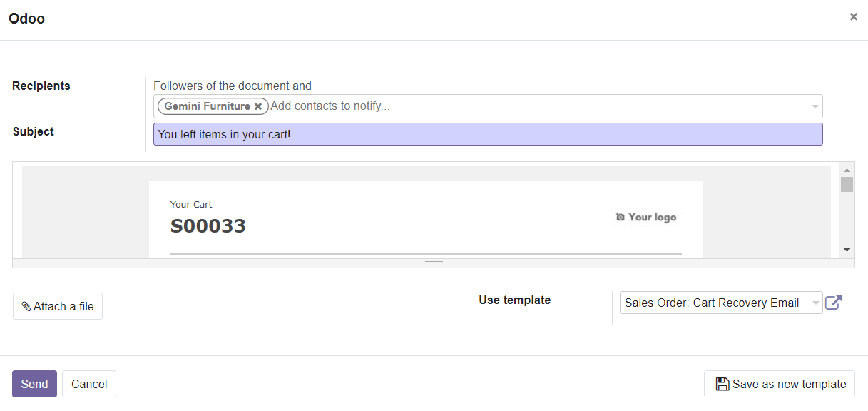Image resolution: width=868 pixels, height=411 pixels.
Task: Click the scrollbar up arrow of the email preview
Action: point(847,169)
